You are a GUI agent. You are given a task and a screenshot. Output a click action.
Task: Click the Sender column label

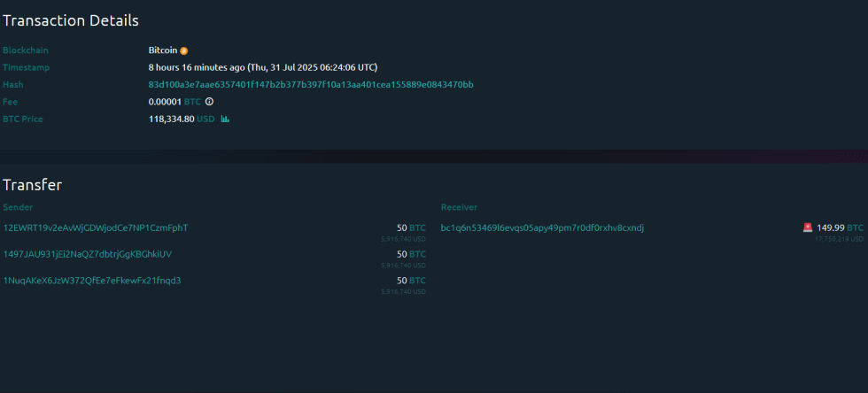coord(18,207)
